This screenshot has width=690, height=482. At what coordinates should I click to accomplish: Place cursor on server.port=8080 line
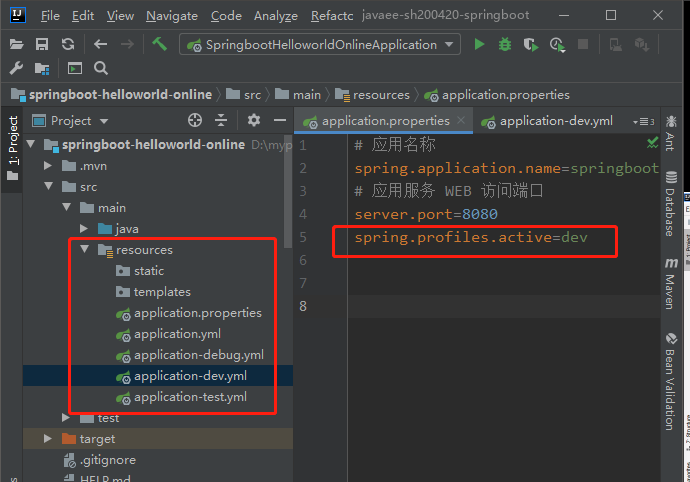[x=426, y=214]
